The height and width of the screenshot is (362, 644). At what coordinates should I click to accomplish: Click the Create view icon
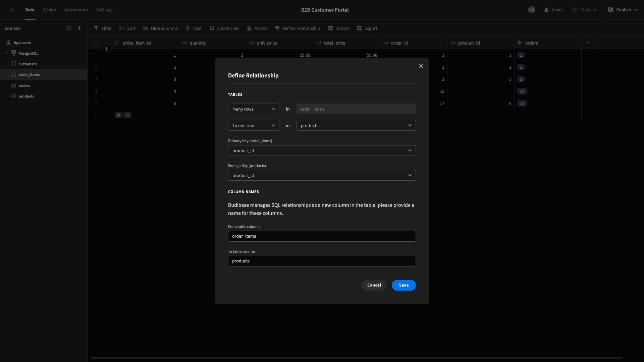[211, 28]
